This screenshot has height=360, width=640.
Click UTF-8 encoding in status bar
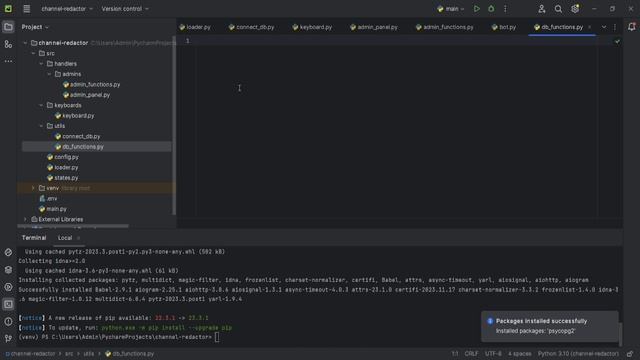pos(493,354)
